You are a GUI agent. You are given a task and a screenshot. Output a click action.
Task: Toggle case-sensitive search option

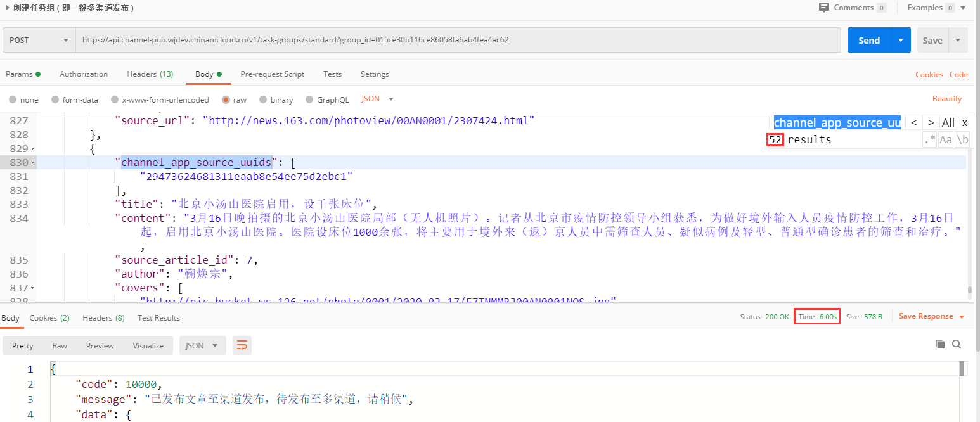coord(946,139)
